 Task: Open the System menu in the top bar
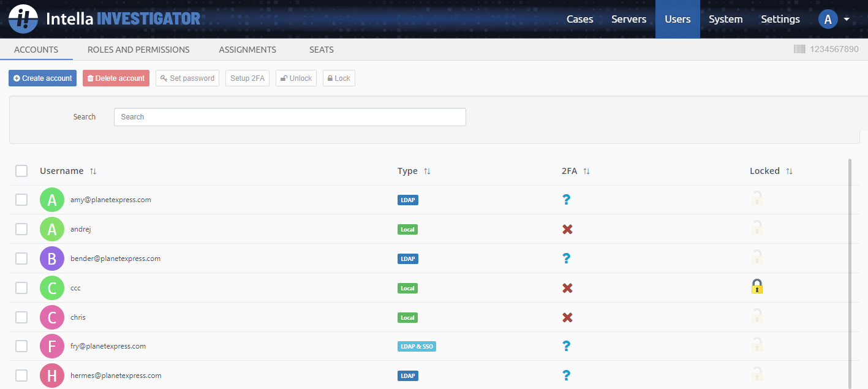pyautogui.click(x=725, y=19)
